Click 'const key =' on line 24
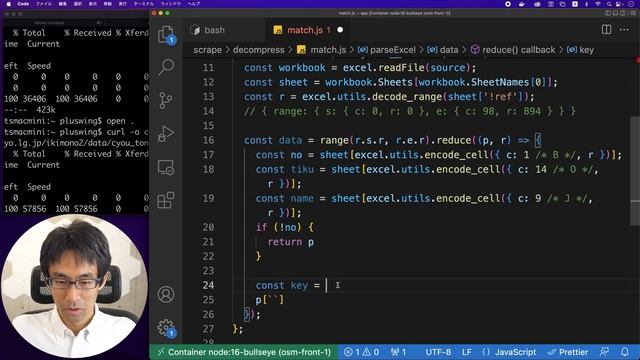The height and width of the screenshot is (360, 640). tap(288, 285)
